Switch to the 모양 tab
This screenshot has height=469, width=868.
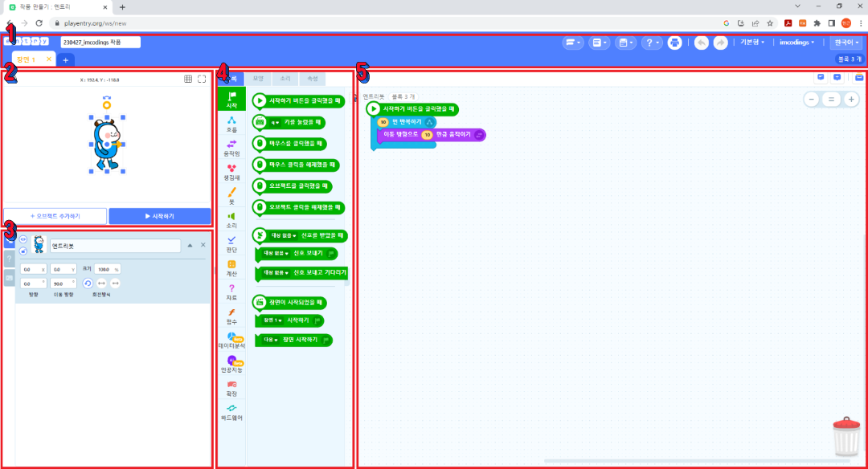(259, 79)
